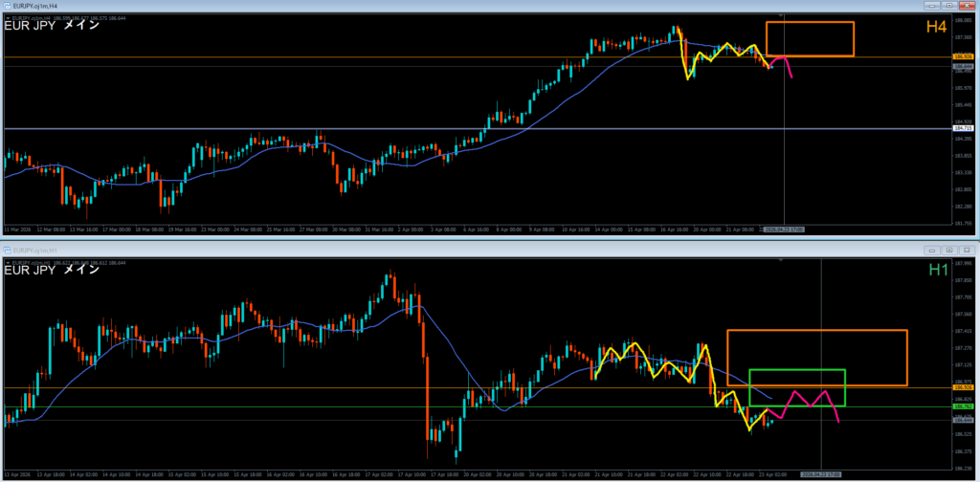Click the orange H4 timeframe label

(936, 27)
